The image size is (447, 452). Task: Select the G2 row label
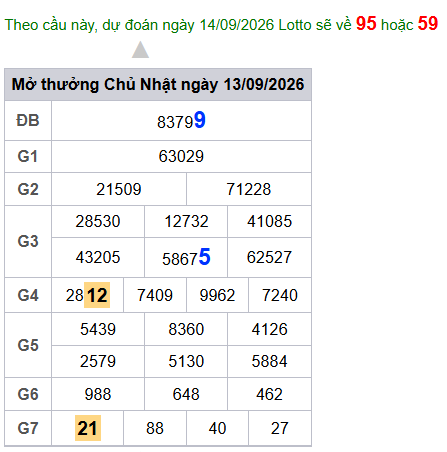28,189
